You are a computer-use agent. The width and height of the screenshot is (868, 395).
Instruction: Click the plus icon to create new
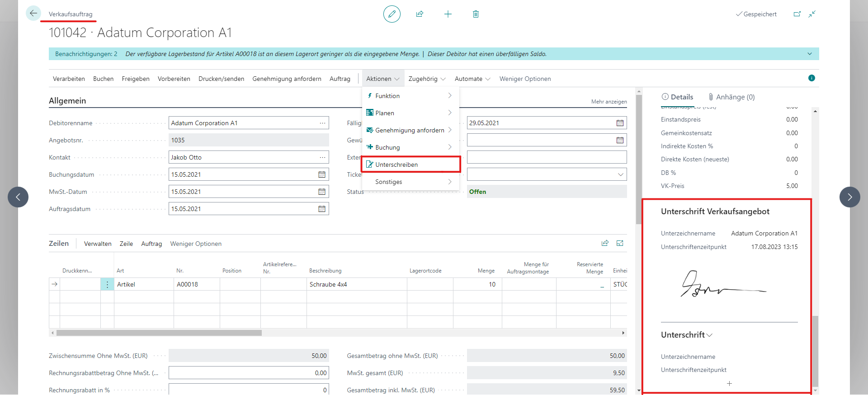tap(448, 14)
